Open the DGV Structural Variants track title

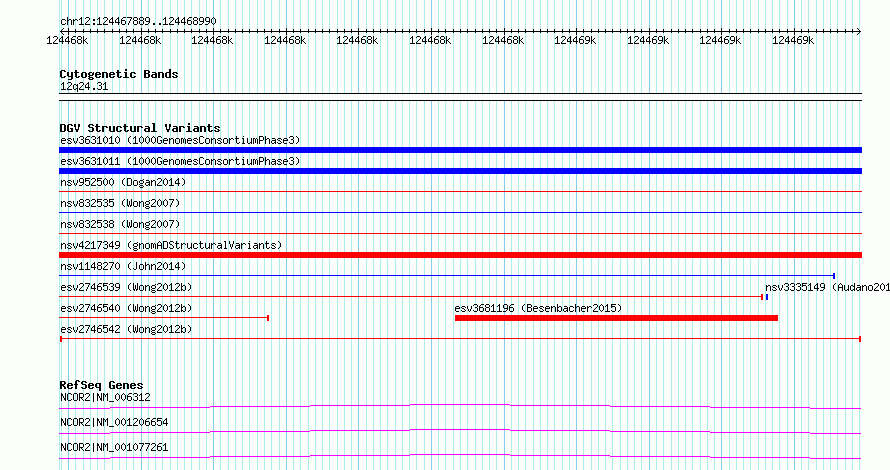click(140, 128)
